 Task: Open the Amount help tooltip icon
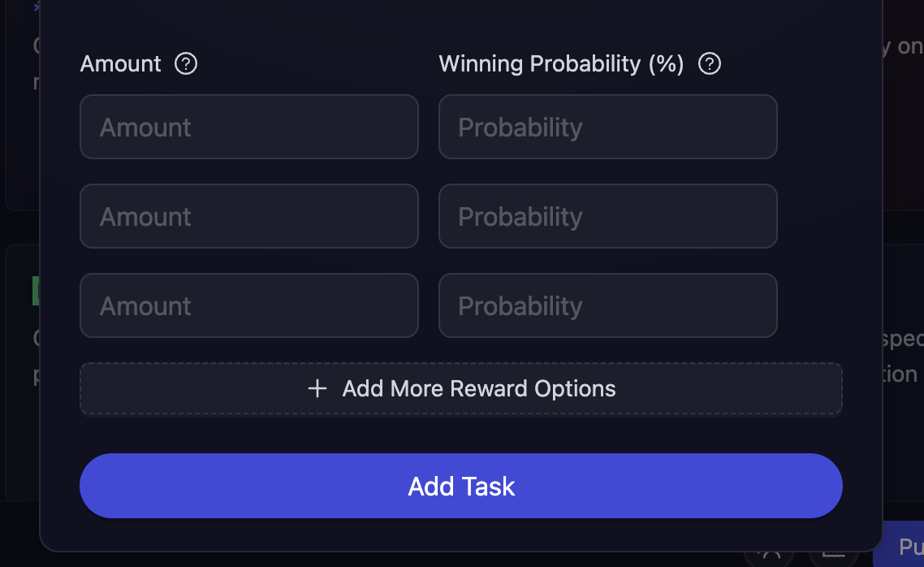point(185,63)
